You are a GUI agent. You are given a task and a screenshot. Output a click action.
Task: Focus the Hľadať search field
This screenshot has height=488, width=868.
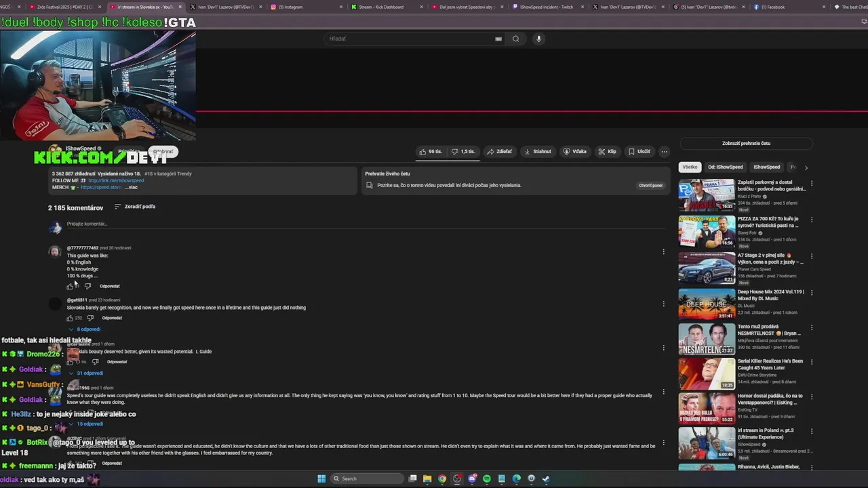(410, 39)
